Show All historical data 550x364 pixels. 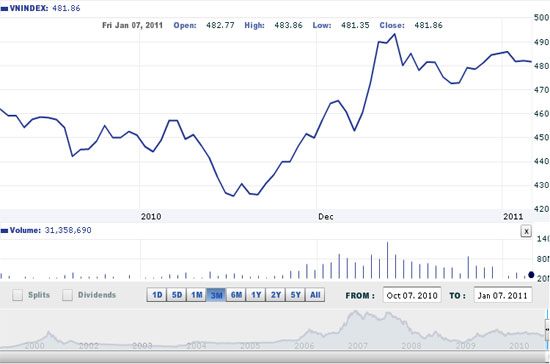[315, 295]
